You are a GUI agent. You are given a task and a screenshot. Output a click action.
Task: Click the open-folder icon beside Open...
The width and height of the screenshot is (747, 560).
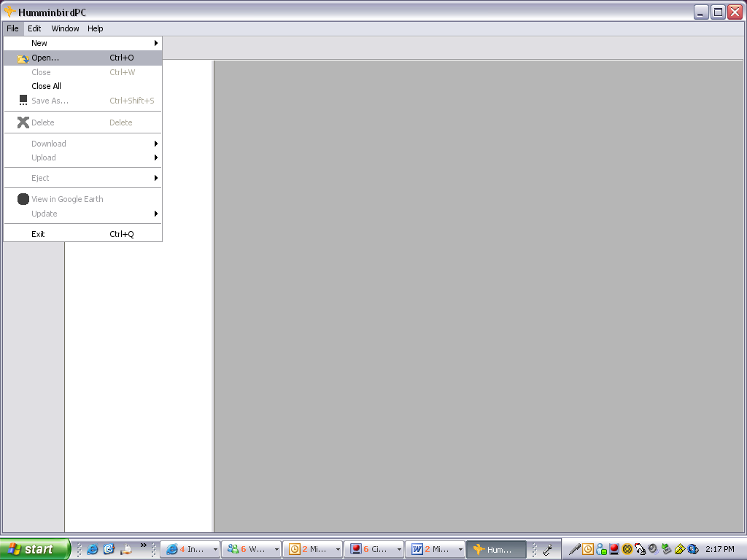point(23,58)
